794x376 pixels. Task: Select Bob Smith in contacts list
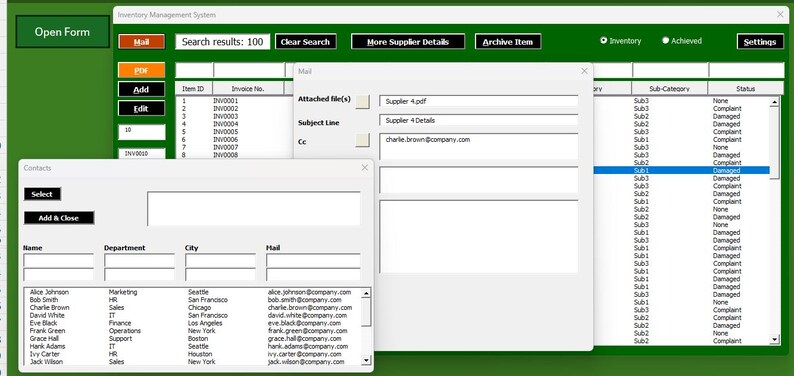point(193,300)
